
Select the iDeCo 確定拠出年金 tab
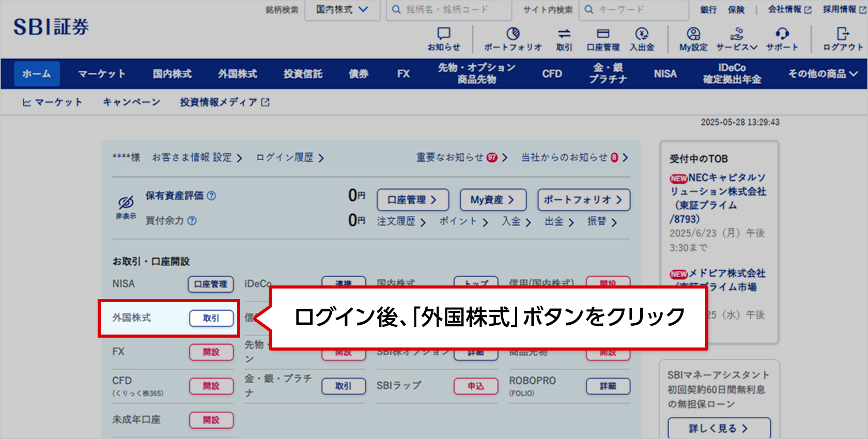point(732,73)
